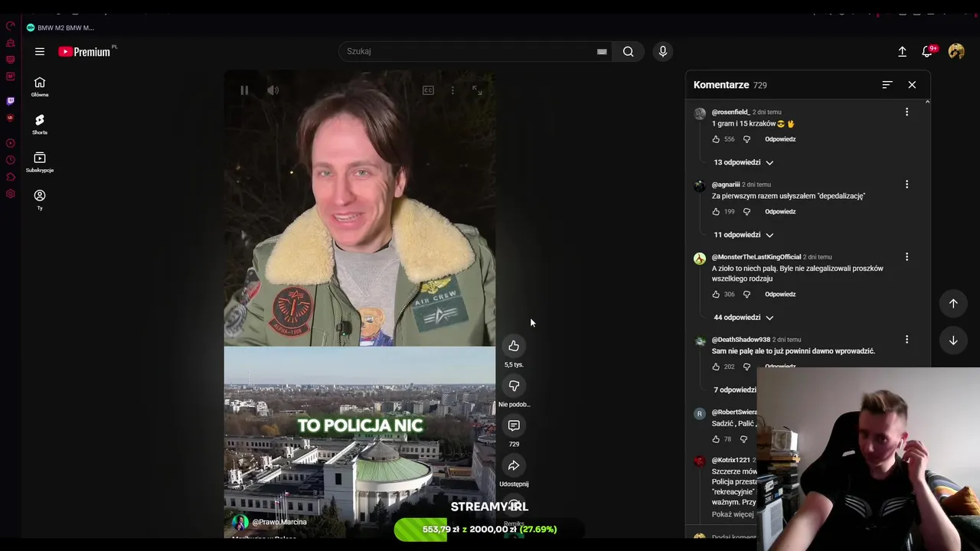
Task: Click the donation goal progress bar
Action: [488, 530]
